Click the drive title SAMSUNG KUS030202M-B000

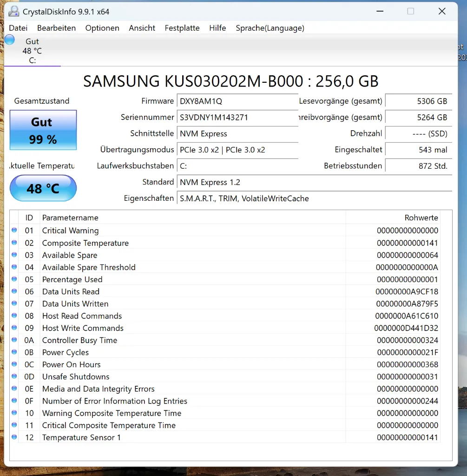click(x=231, y=81)
